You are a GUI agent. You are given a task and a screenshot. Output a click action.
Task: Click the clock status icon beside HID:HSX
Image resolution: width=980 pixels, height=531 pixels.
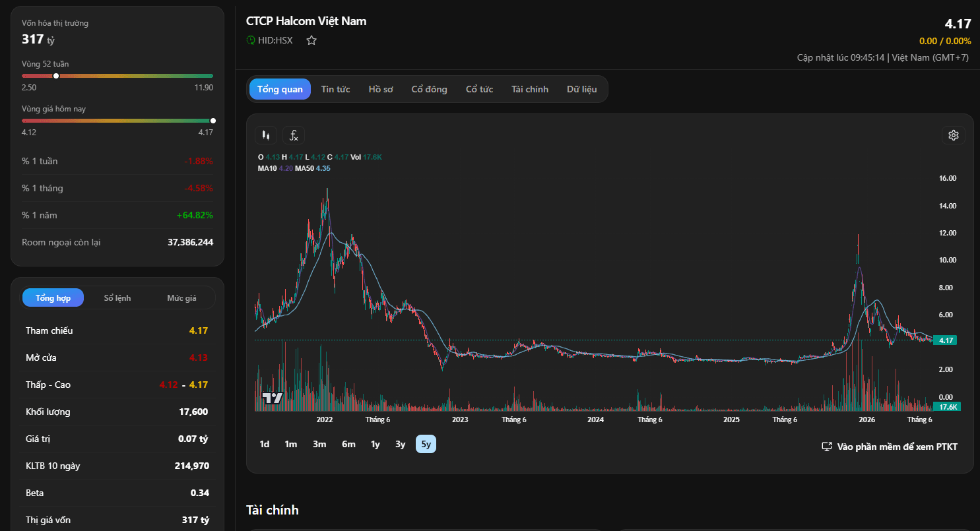tap(251, 40)
